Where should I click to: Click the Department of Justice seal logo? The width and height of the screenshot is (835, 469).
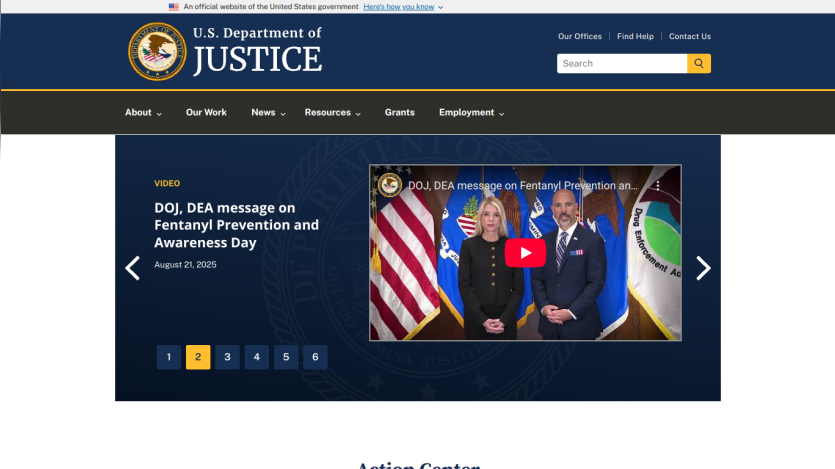point(157,51)
